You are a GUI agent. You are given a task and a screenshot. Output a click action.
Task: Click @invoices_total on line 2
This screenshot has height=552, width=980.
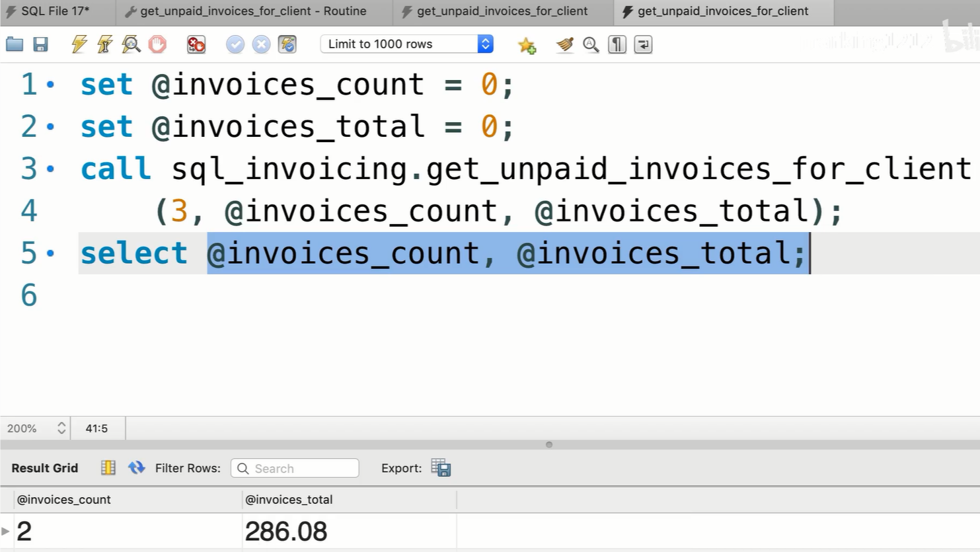[288, 127]
